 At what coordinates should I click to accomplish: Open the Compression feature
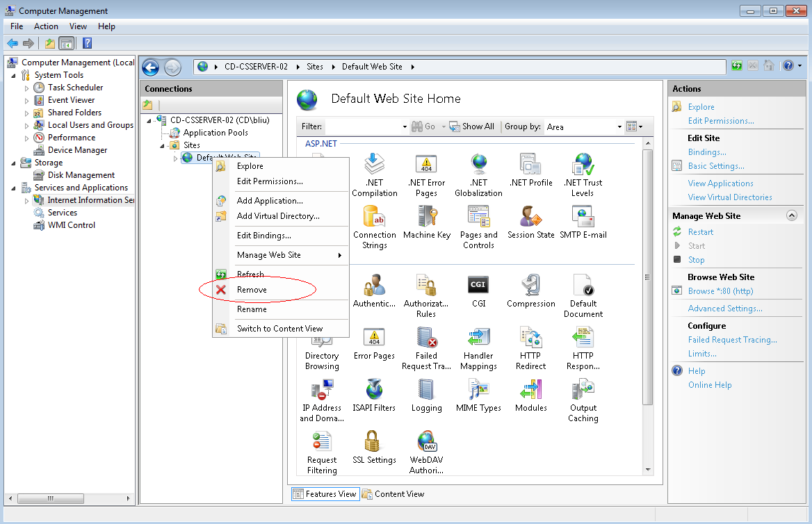531,291
